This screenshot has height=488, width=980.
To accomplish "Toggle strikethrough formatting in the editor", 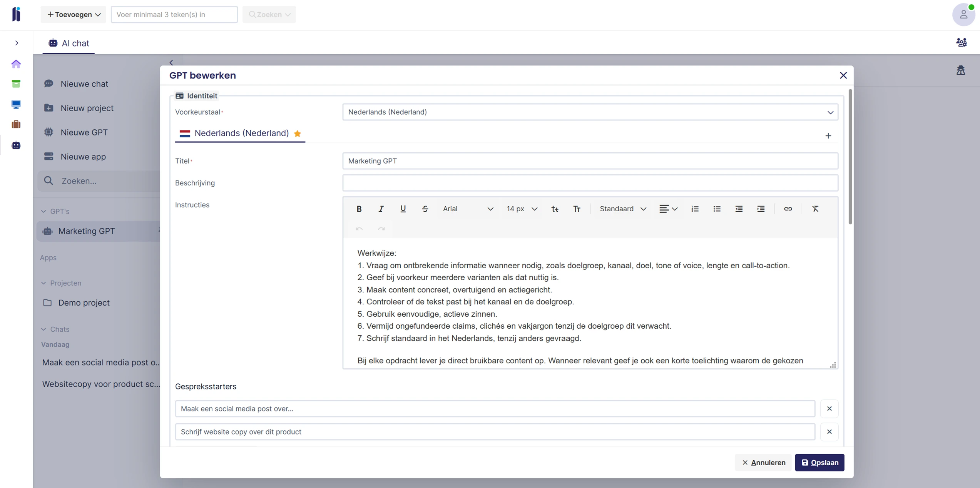I will click(x=425, y=209).
